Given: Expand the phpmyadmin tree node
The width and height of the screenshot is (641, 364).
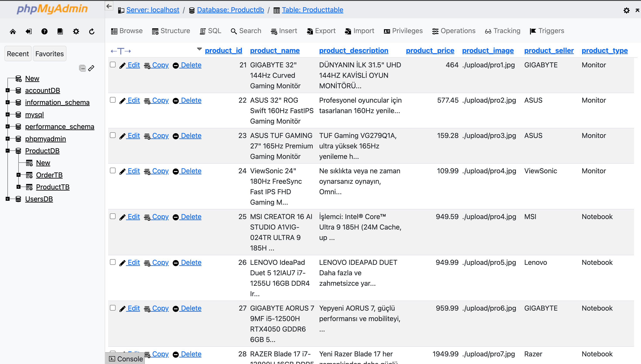Looking at the screenshot, I should (x=7, y=138).
